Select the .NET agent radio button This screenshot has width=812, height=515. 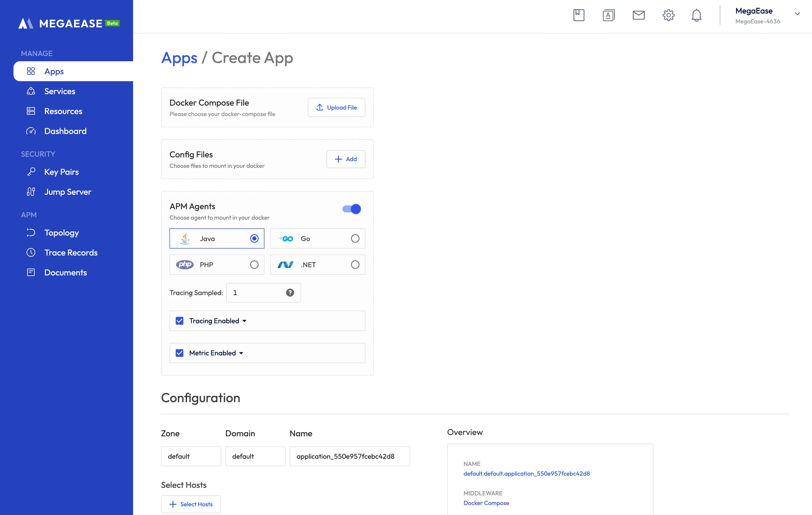pos(355,264)
